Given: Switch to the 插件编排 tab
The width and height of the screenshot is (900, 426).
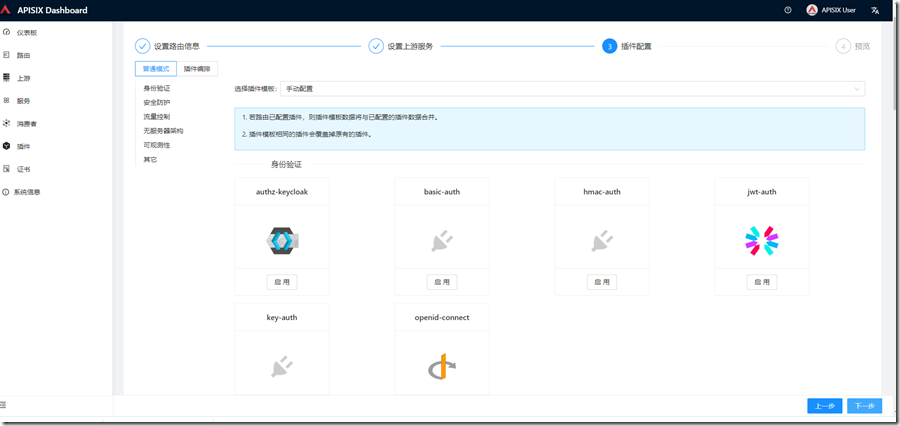Looking at the screenshot, I should [x=197, y=69].
